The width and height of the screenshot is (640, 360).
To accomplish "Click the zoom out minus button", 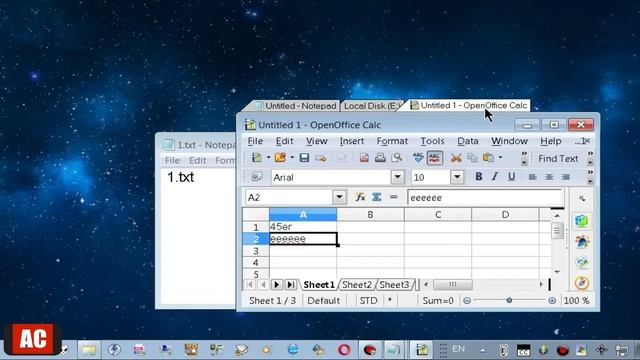I will [467, 301].
